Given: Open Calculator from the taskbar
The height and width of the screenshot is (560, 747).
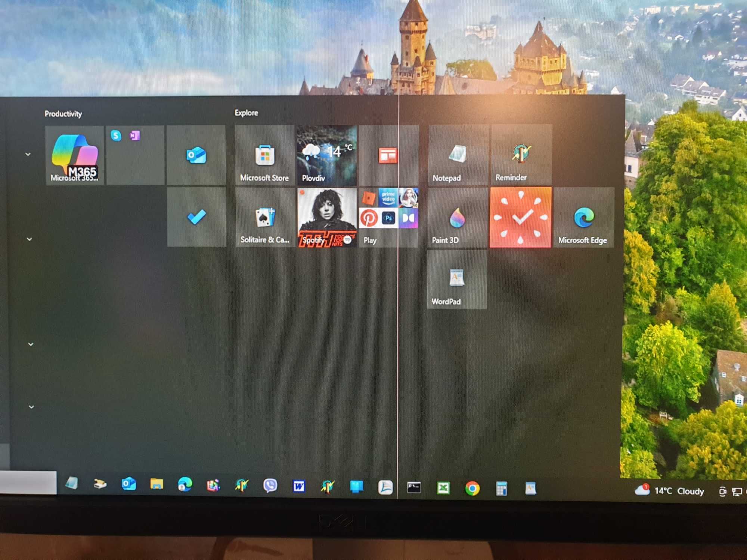Looking at the screenshot, I should tap(501, 488).
